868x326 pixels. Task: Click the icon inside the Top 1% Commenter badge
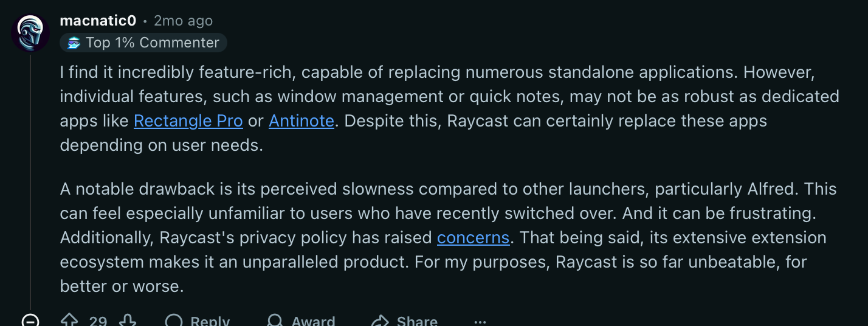tap(74, 43)
